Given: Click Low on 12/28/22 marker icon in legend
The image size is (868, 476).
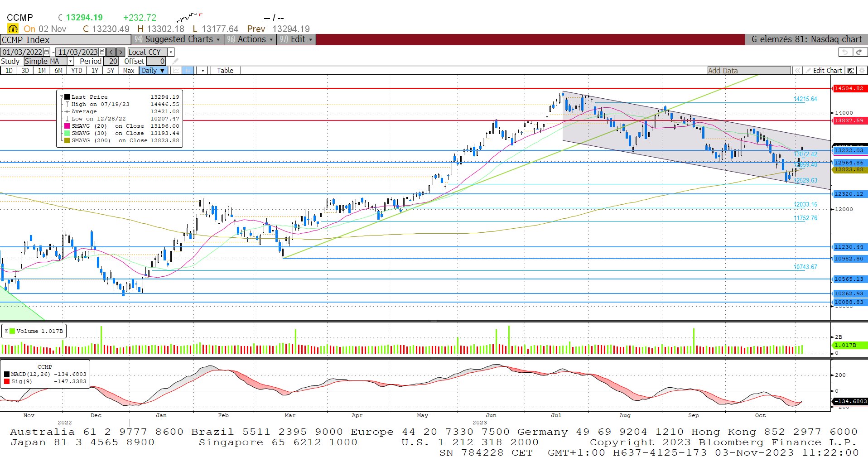Looking at the screenshot, I should click(67, 119).
